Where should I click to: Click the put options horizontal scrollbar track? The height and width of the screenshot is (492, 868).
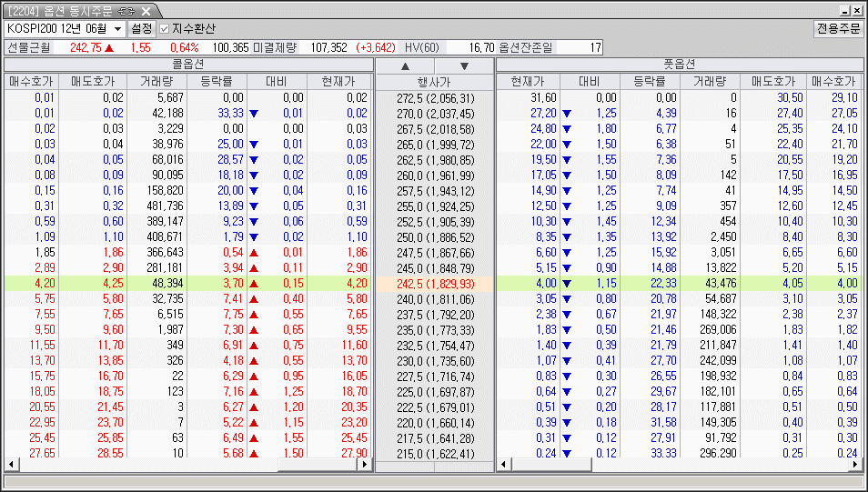click(728, 464)
